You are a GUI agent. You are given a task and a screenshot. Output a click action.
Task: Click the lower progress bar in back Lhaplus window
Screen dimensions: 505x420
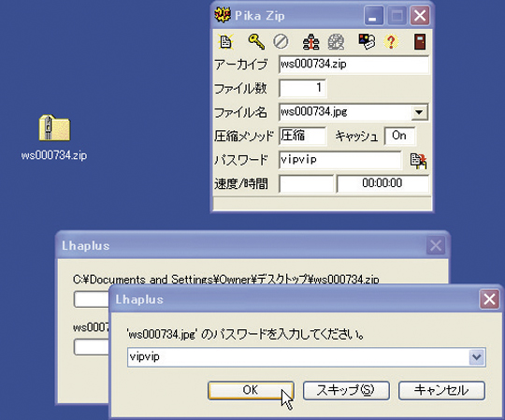pos(92,347)
